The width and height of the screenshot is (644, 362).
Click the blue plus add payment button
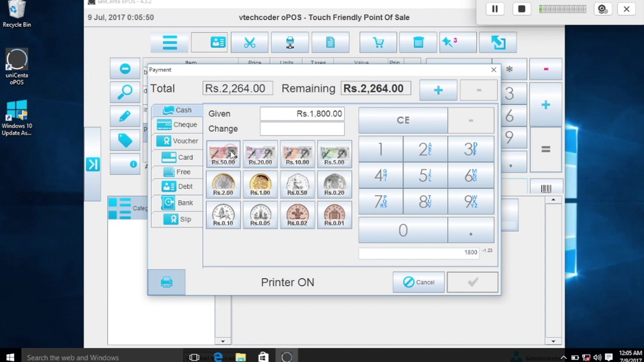click(x=438, y=90)
